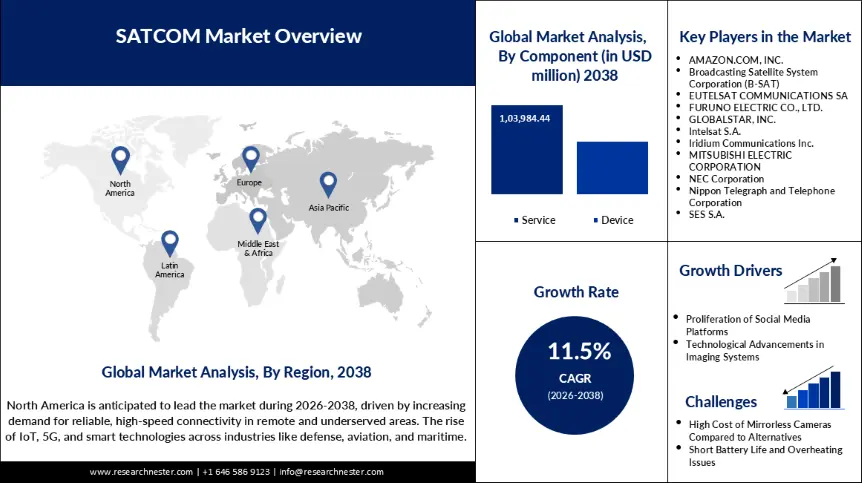Click the Challenges blue bar chart icon
This screenshot has height=483, width=862.
(x=814, y=388)
